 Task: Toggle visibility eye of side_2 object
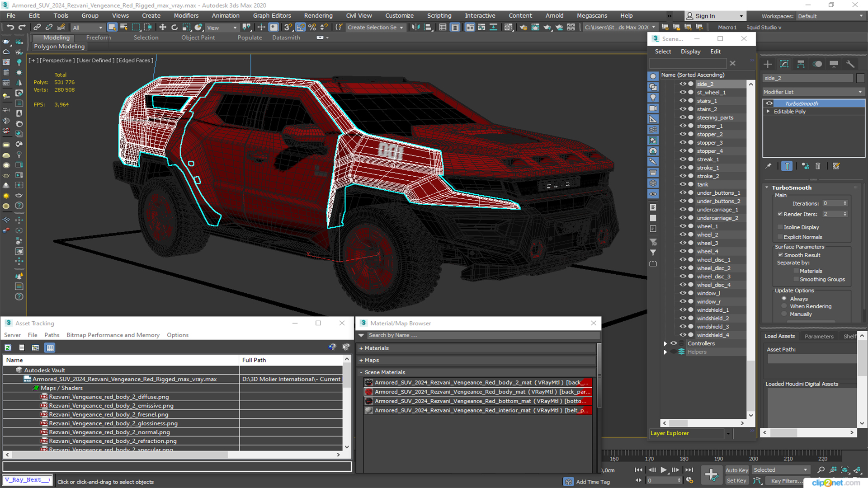(x=683, y=84)
